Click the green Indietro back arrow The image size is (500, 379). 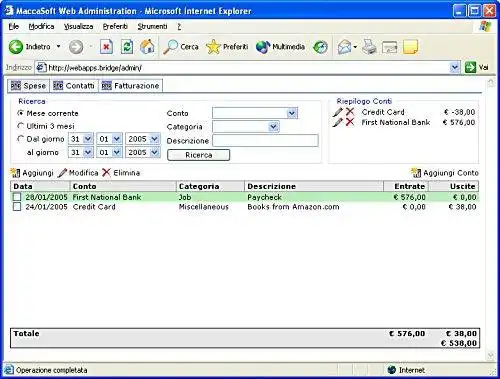16,47
